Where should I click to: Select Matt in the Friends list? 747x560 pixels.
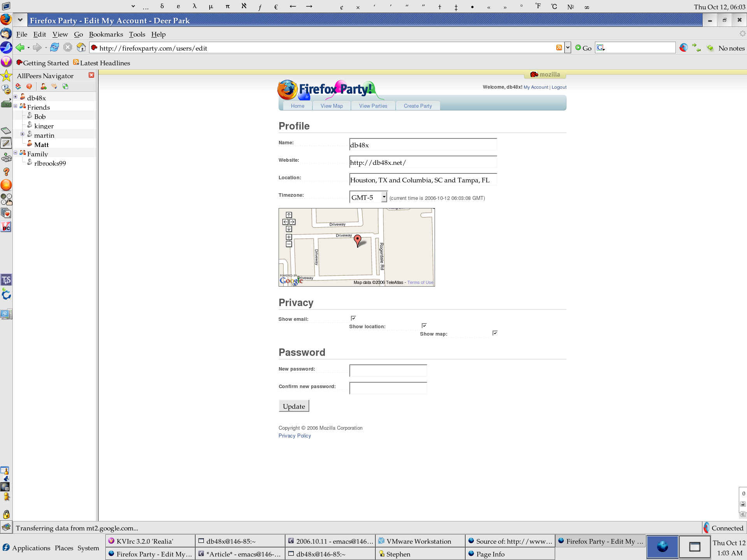coord(41,145)
